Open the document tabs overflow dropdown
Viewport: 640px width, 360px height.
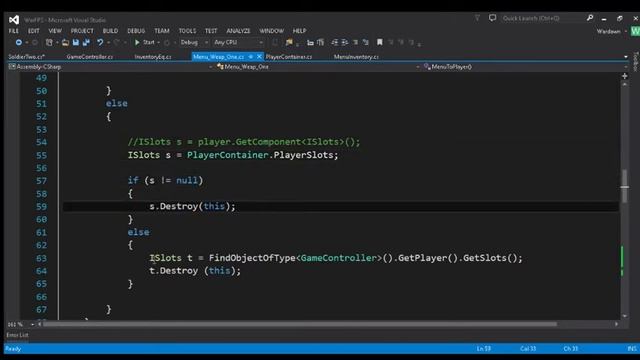point(626,57)
